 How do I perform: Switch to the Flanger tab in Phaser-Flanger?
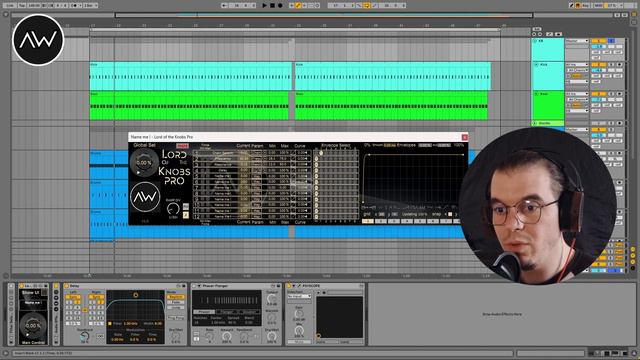coord(226,312)
